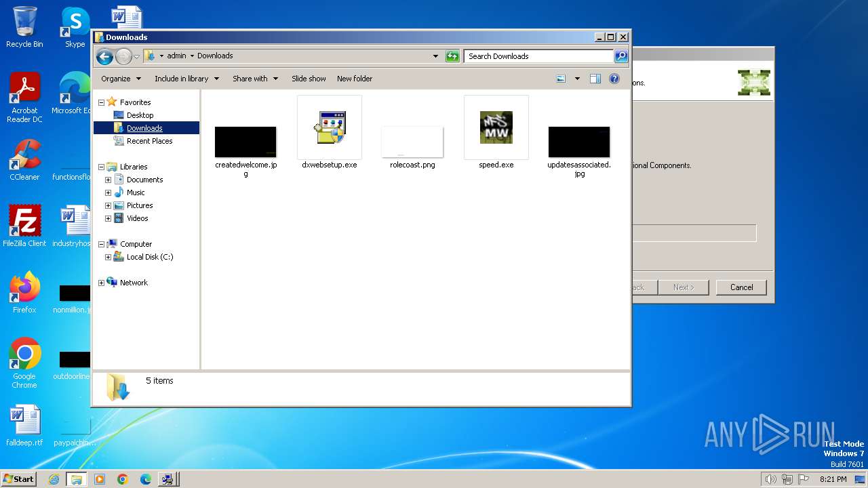Open the Firefox desktop icon
Viewport: 868px width, 488px height.
24,293
